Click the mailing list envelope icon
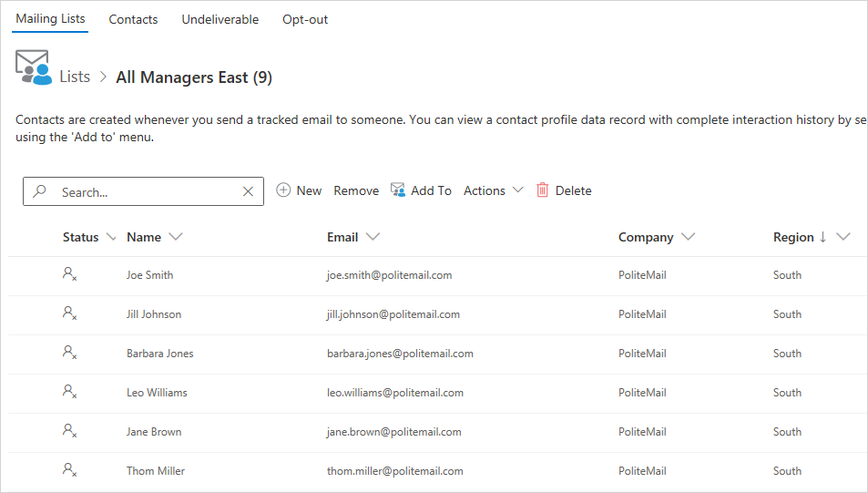 click(x=33, y=68)
